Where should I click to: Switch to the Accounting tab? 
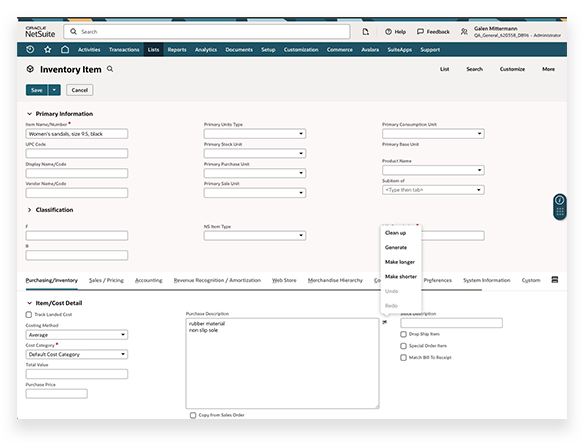[x=148, y=280]
